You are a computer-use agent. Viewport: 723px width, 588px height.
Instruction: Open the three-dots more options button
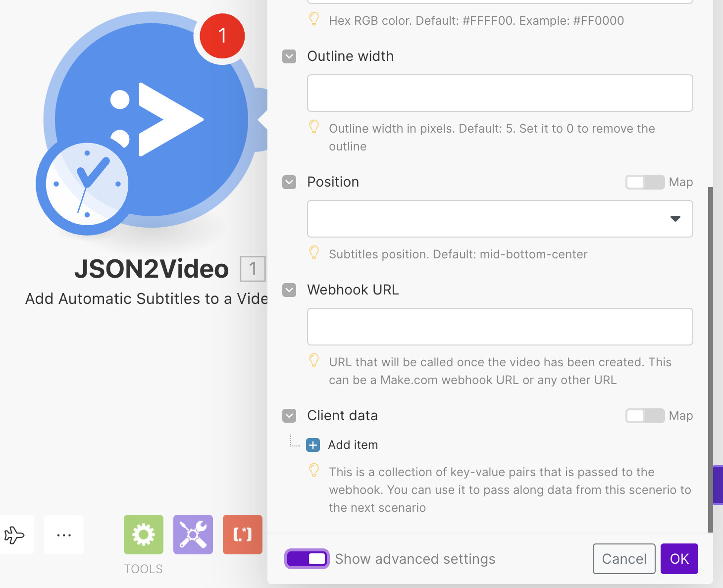[x=64, y=535]
